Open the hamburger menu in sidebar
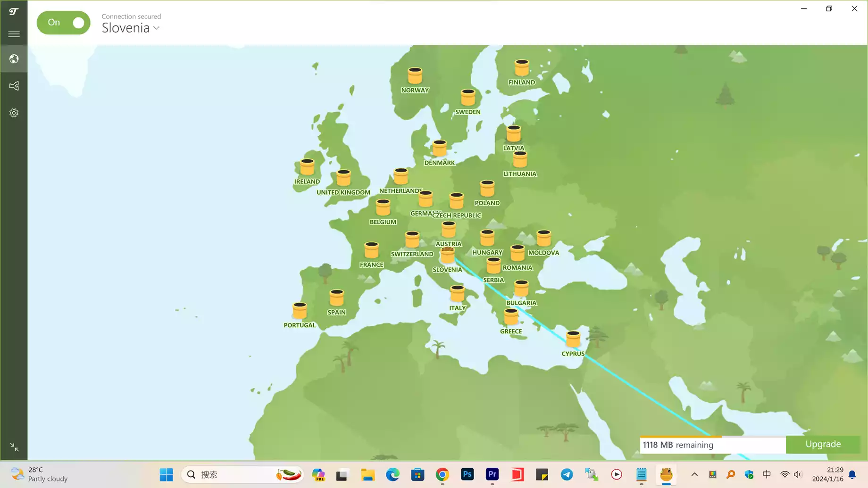The image size is (868, 488). pyautogui.click(x=14, y=34)
